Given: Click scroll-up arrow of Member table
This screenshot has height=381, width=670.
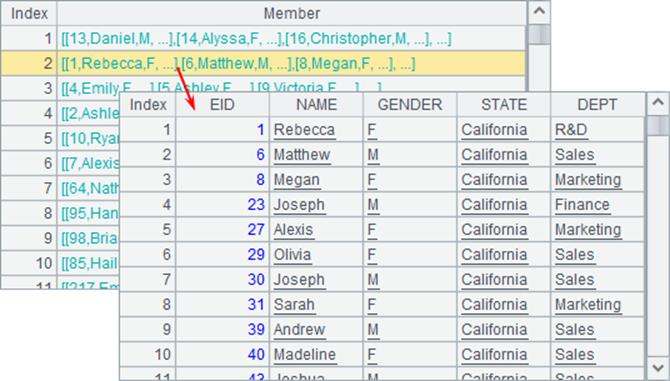Looking at the screenshot, I should tap(539, 12).
